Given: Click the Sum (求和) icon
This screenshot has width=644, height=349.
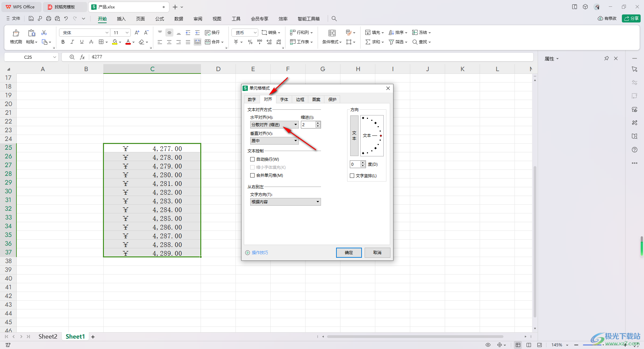Looking at the screenshot, I should 368,42.
